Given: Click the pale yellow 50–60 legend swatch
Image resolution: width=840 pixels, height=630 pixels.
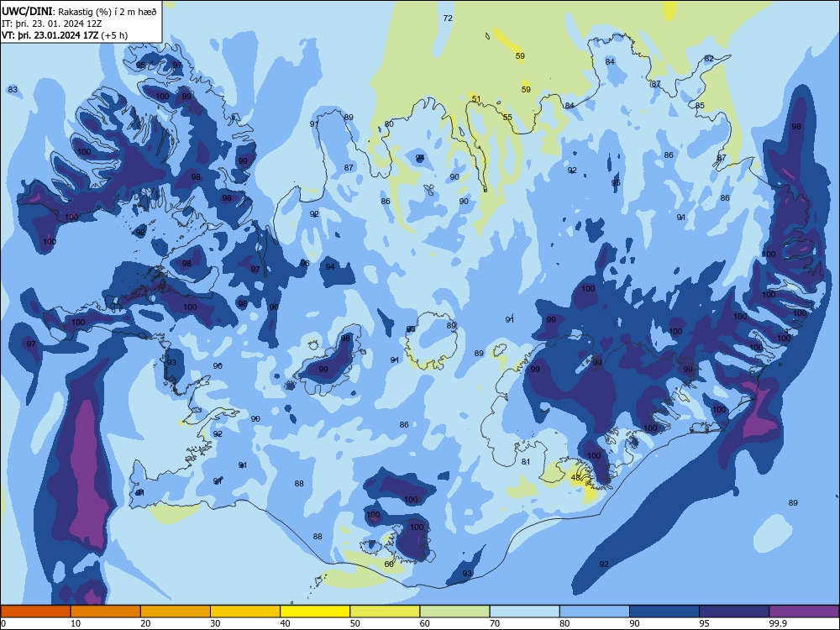Looking at the screenshot, I should click(385, 612).
